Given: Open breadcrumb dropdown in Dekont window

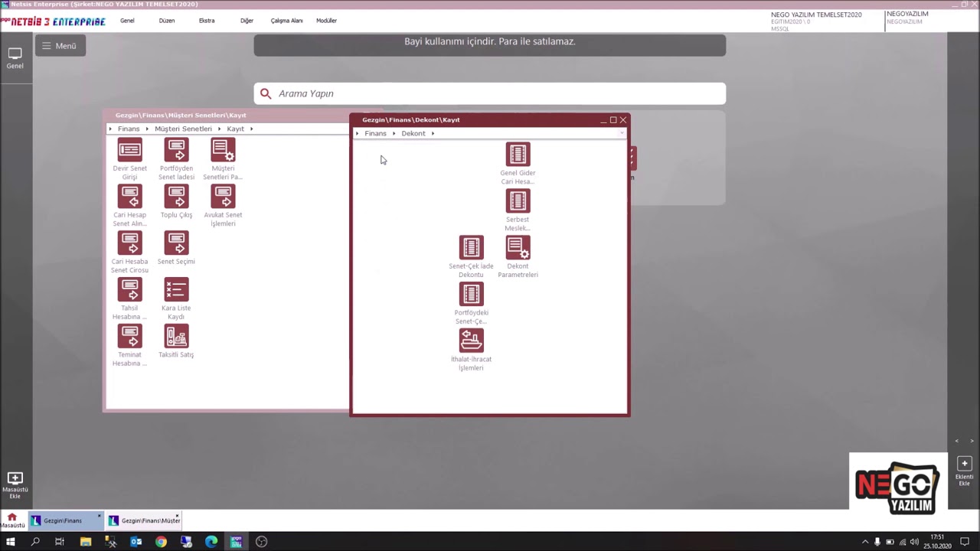Looking at the screenshot, I should [622, 133].
